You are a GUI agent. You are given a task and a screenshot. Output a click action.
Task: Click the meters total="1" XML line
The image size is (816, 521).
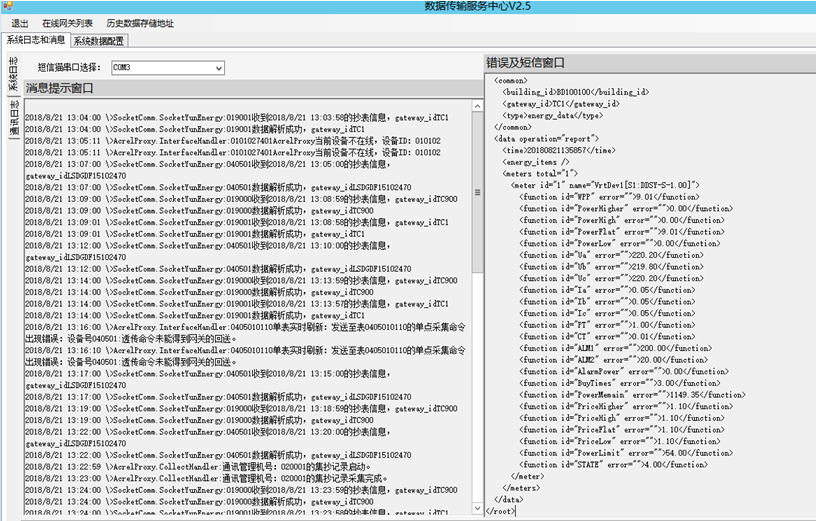click(x=540, y=174)
